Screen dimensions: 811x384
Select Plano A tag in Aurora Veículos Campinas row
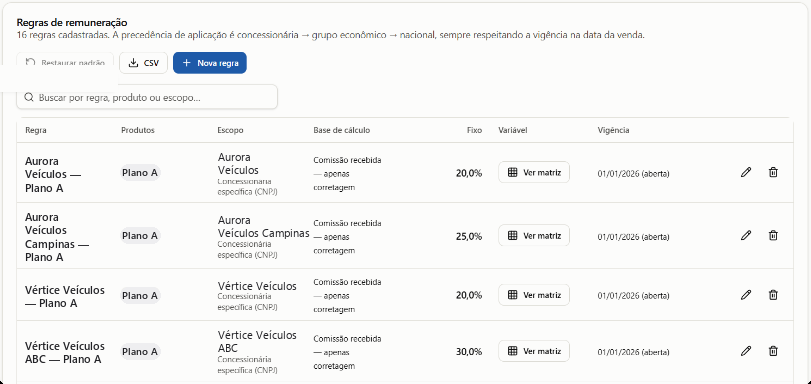point(140,236)
